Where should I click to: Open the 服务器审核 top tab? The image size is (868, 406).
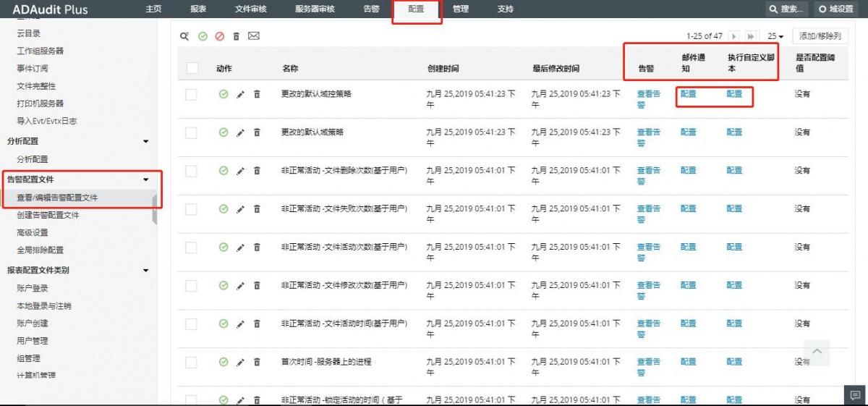(315, 9)
